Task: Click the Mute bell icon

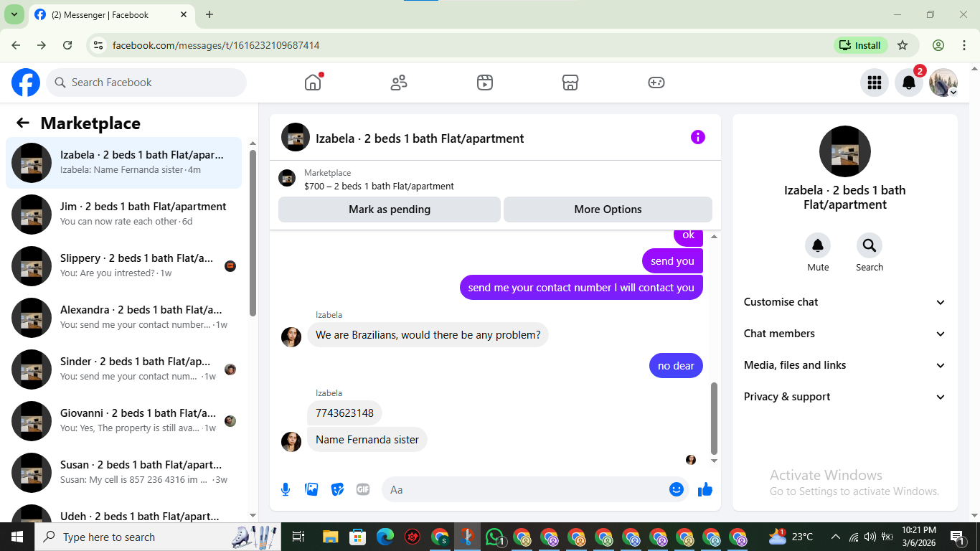Action: (818, 245)
